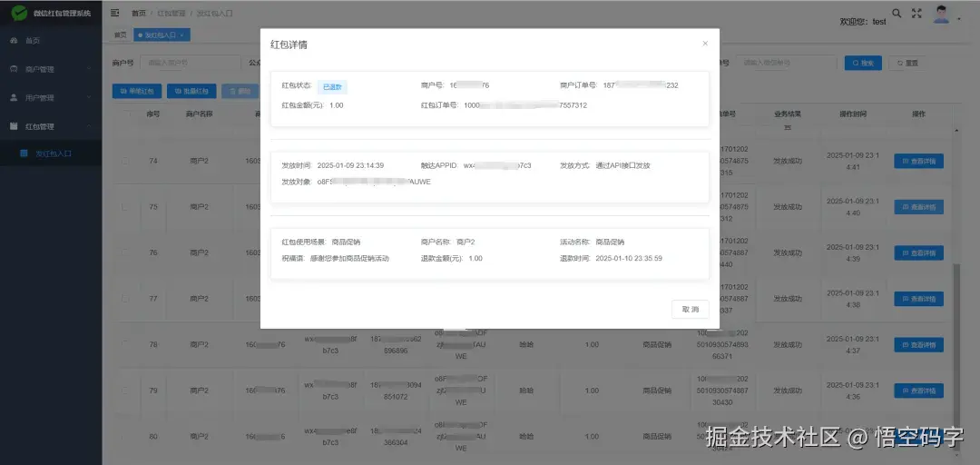The height and width of the screenshot is (465, 980).
Task: Switch to the 首页 page tab
Action: coord(121,35)
